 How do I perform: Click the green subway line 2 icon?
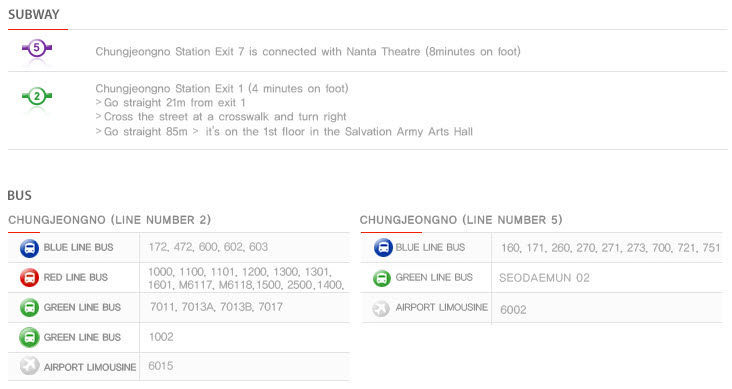click(x=37, y=97)
